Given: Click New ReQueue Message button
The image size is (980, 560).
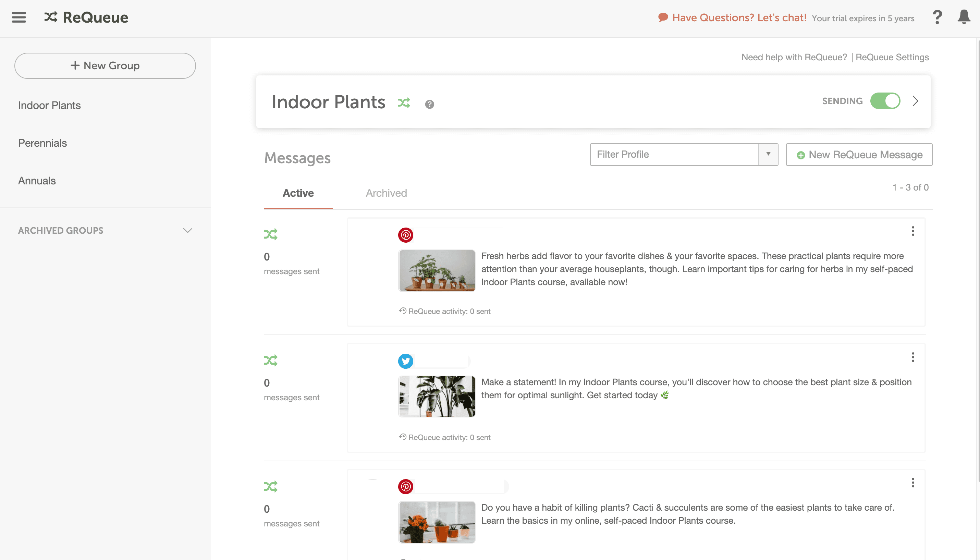Looking at the screenshot, I should click(859, 155).
